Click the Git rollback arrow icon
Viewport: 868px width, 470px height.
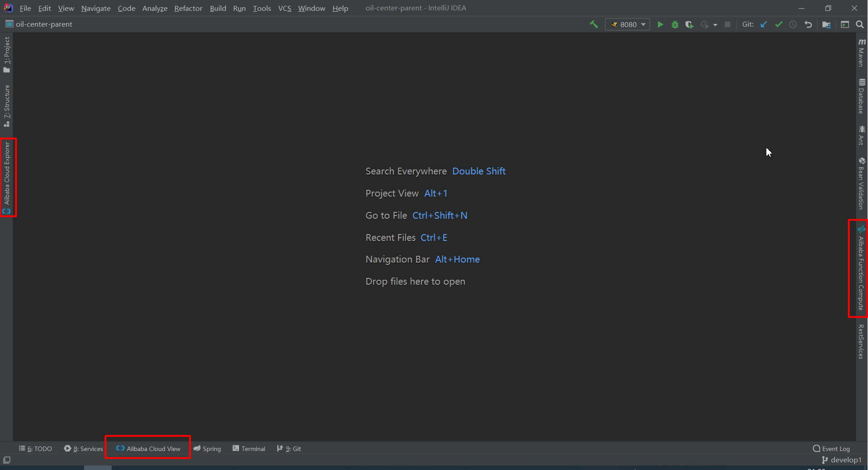tap(808, 24)
